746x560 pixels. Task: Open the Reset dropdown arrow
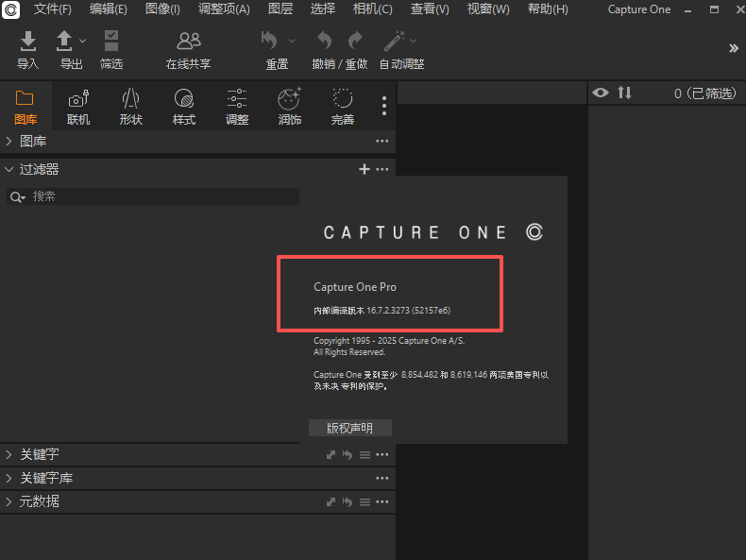click(292, 41)
